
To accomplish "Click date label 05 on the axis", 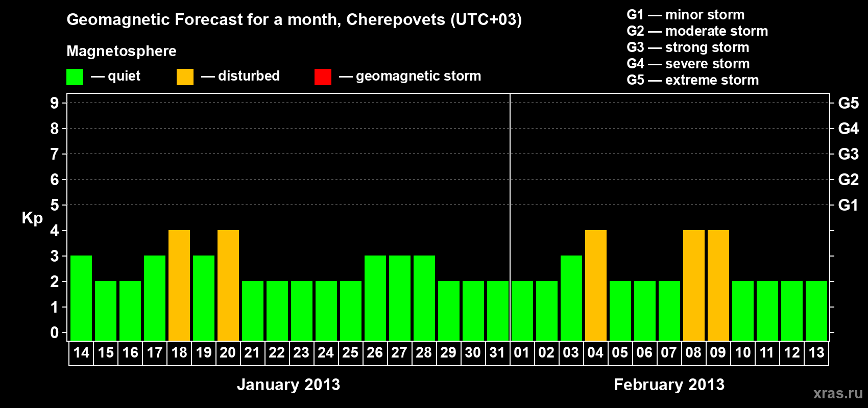I will click(620, 353).
